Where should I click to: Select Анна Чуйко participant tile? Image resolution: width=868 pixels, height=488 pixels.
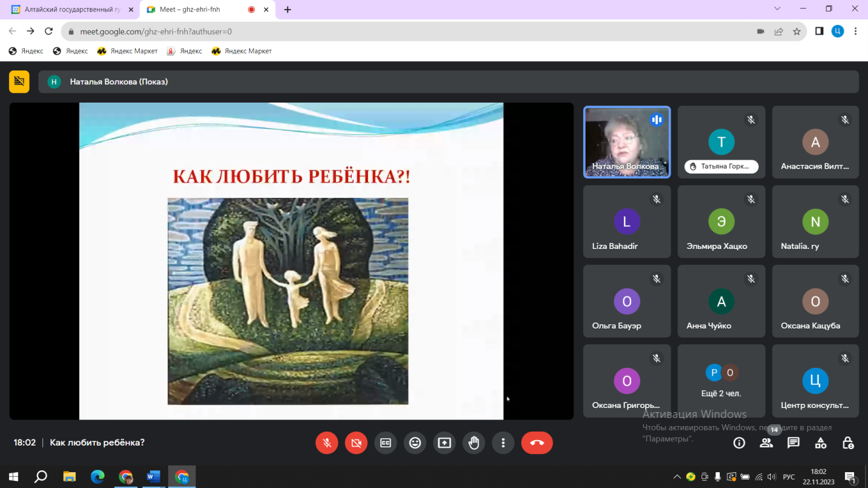point(721,301)
